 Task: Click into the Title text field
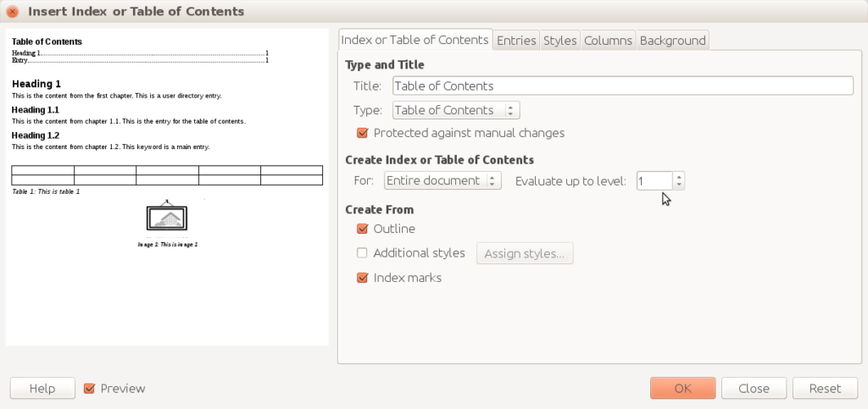[622, 86]
